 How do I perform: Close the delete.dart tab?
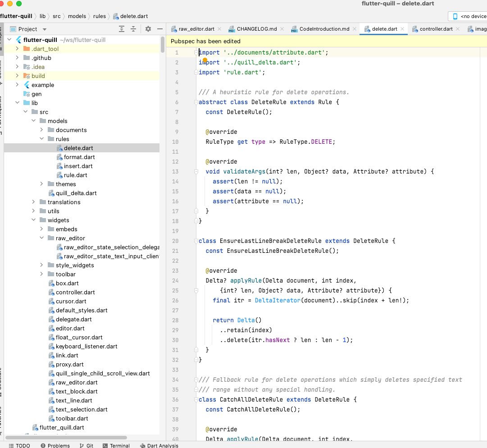402,29
